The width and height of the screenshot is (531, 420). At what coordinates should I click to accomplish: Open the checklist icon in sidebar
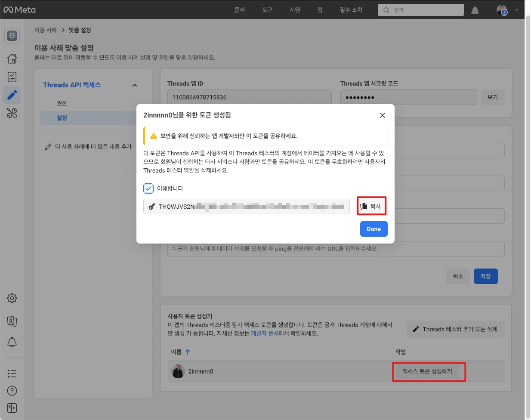pyautogui.click(x=12, y=77)
